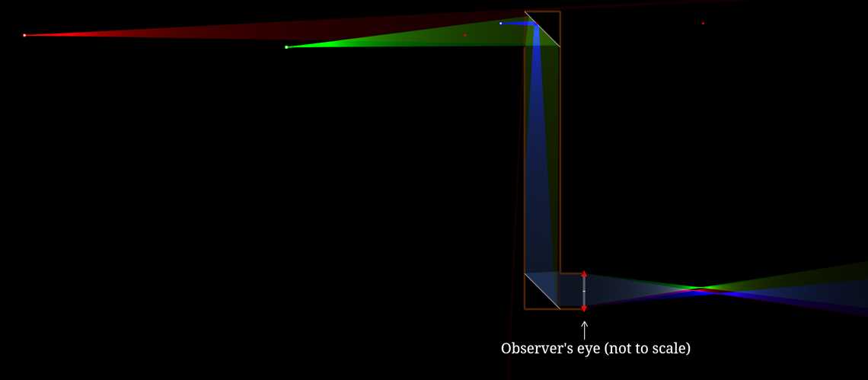Select the red point light source
Screen dimensions: 868x380
tap(24, 35)
